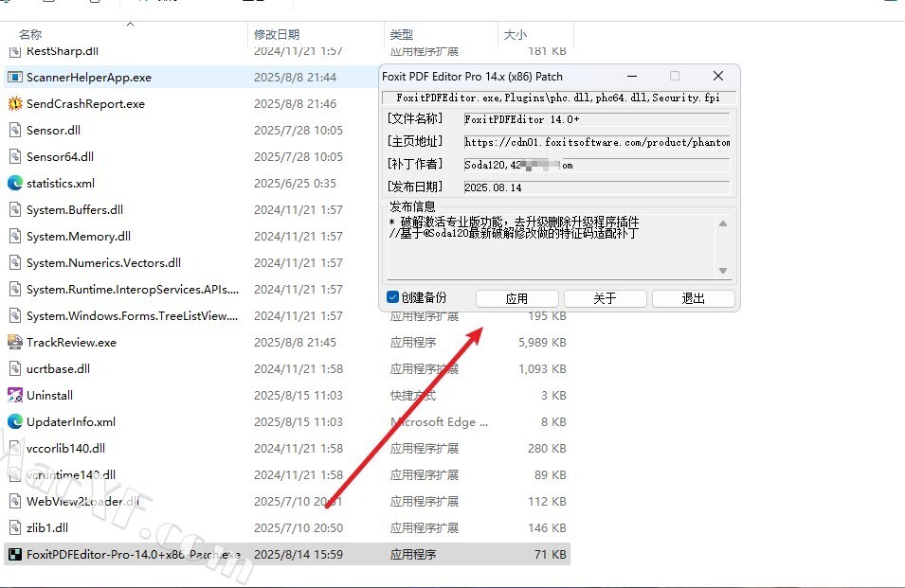
Task: Sort files by 大小 column header
Action: pos(516,35)
